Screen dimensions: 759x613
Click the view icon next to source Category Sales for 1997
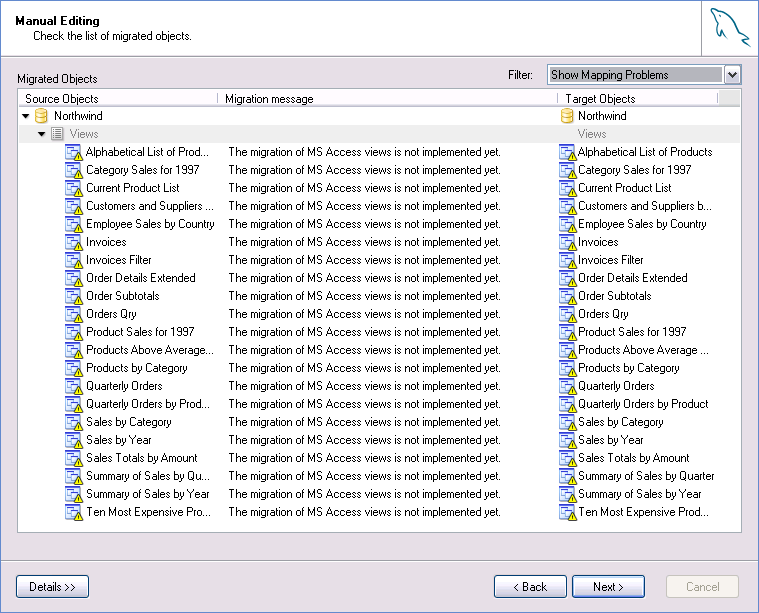point(74,170)
